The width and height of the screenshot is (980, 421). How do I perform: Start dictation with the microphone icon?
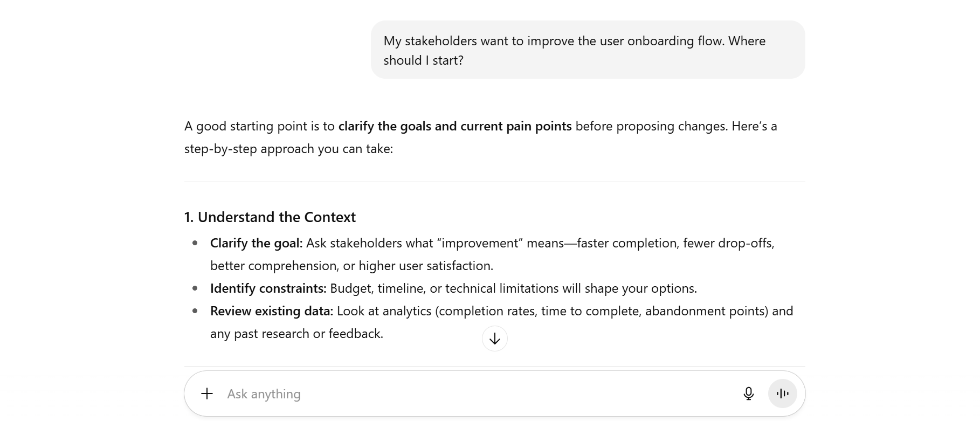pos(748,394)
